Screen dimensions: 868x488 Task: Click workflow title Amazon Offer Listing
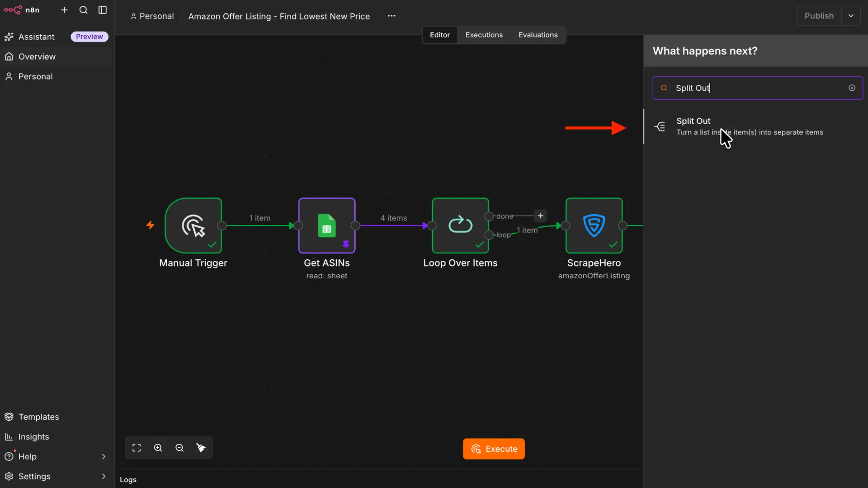279,16
